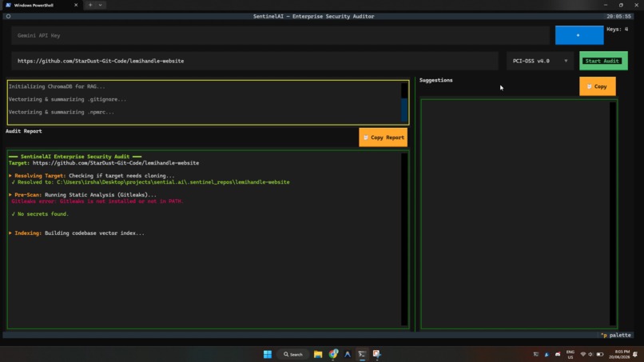Open the taskbar clock and date

pyautogui.click(x=619, y=354)
